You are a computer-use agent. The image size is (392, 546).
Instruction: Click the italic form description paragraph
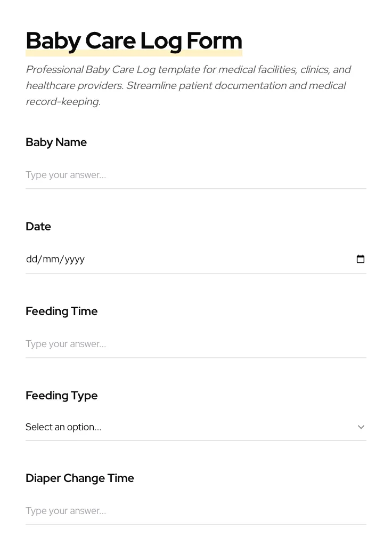click(x=189, y=85)
